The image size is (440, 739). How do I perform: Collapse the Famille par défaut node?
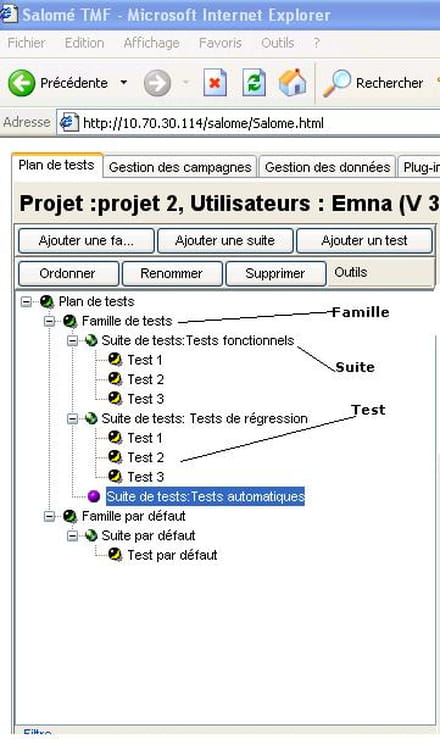coord(49,516)
